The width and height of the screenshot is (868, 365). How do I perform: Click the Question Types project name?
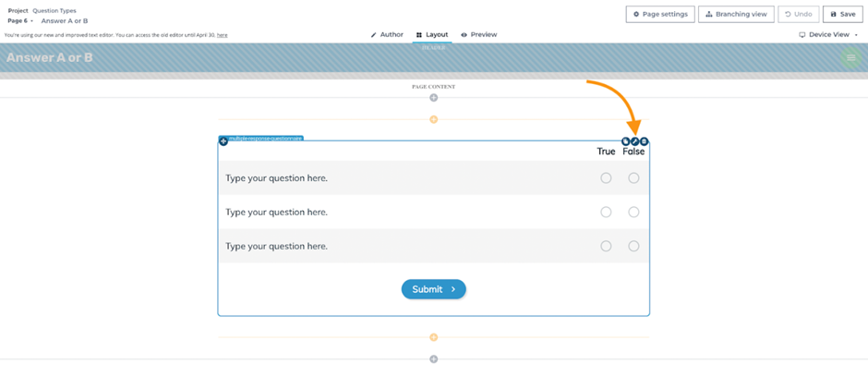tap(54, 10)
